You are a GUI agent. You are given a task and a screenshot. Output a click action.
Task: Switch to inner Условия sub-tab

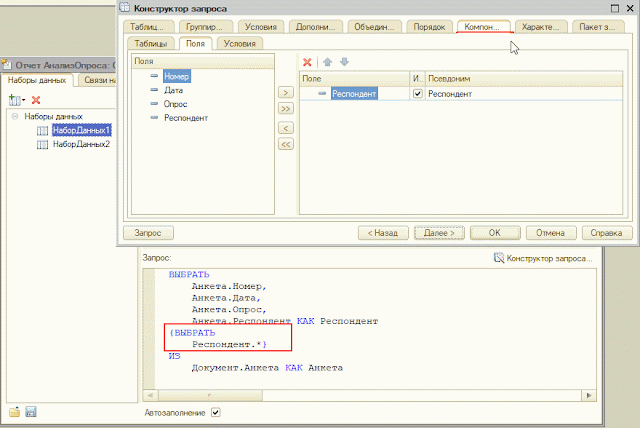tap(240, 44)
